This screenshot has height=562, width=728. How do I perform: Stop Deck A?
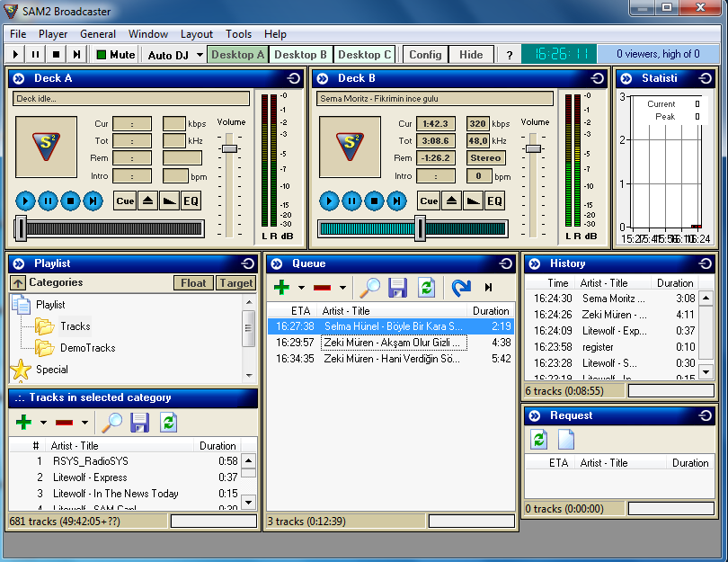tap(71, 201)
